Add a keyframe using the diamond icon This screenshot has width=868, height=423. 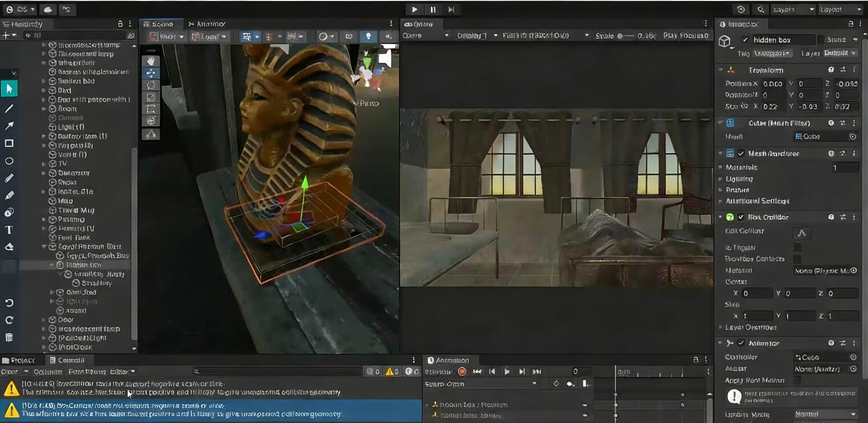point(557,383)
